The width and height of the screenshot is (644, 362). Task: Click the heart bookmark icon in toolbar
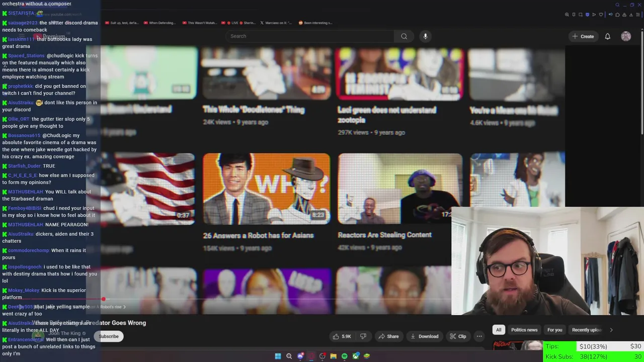pos(601,15)
